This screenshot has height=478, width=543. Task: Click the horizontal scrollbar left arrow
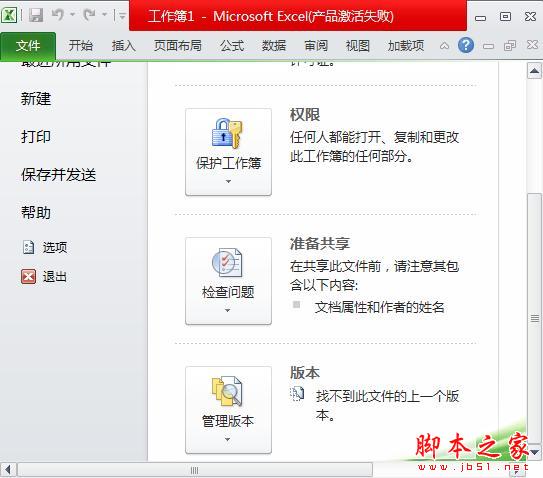click(x=8, y=470)
